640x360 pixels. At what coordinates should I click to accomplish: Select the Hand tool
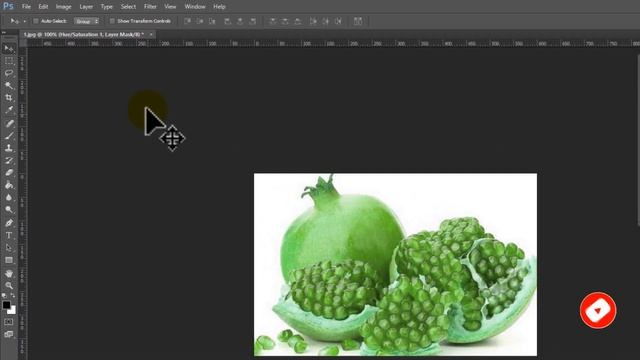click(9, 273)
